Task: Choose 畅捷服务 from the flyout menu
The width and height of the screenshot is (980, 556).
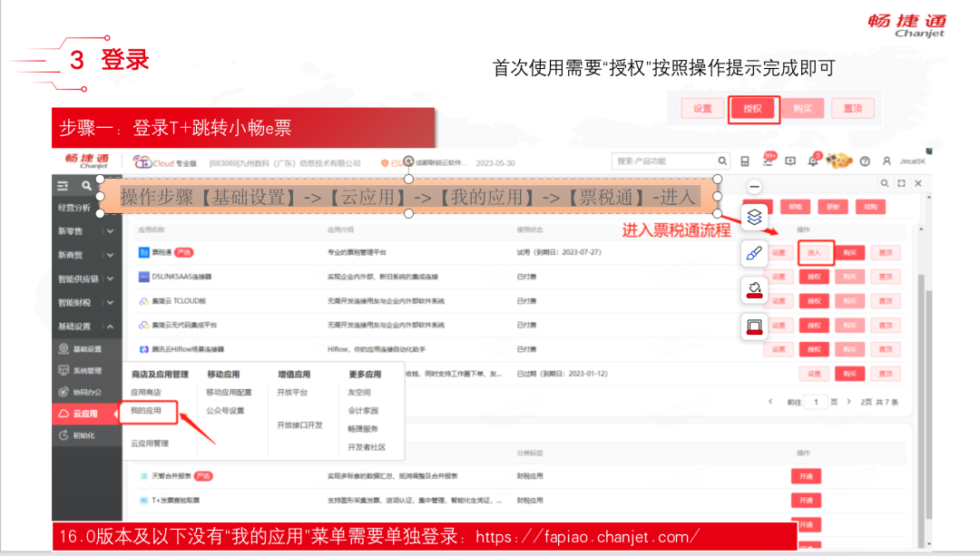Action: [362, 428]
